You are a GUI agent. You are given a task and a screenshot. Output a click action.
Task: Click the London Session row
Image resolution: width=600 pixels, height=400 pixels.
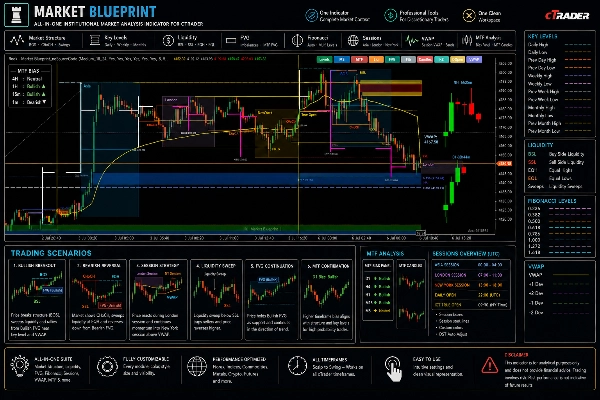471,275
